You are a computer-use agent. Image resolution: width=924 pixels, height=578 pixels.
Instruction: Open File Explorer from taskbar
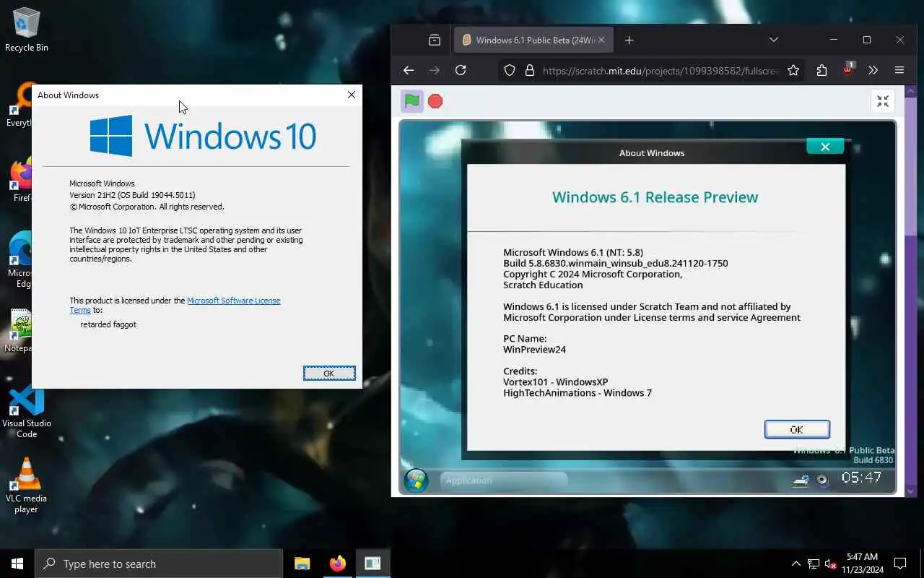[302, 564]
